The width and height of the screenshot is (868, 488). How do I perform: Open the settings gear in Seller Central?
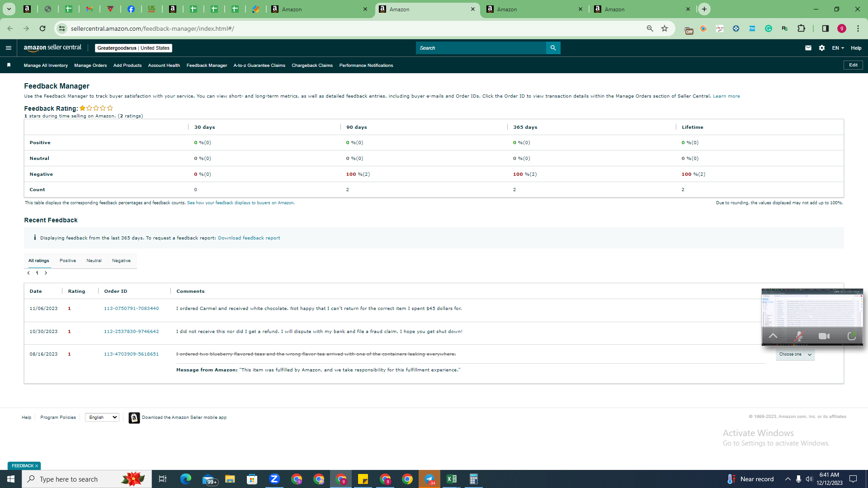[x=822, y=48]
